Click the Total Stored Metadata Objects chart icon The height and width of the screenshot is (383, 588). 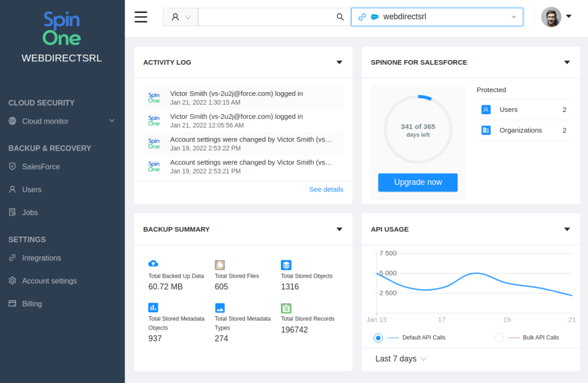pyautogui.click(x=153, y=307)
